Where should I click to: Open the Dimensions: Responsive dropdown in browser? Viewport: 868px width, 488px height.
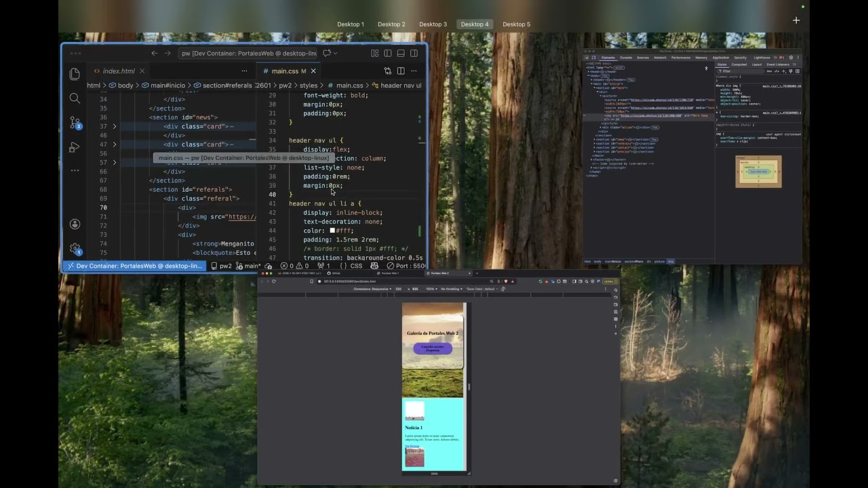pyautogui.click(x=372, y=289)
